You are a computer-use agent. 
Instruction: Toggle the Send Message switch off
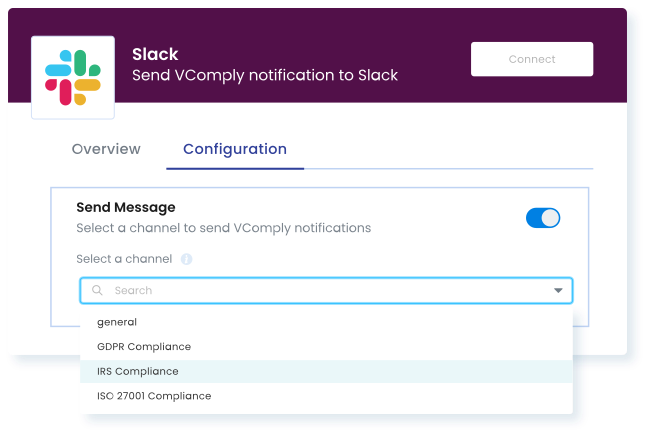click(x=543, y=218)
